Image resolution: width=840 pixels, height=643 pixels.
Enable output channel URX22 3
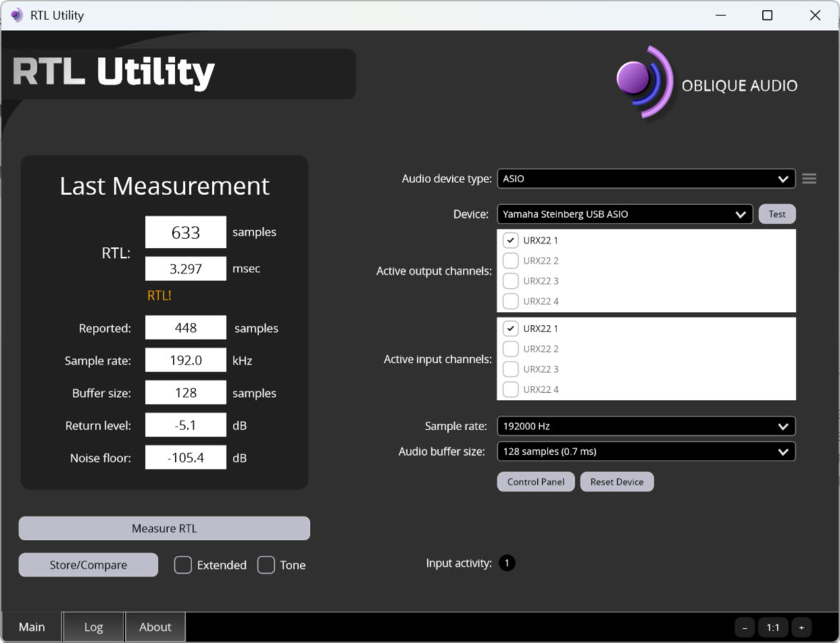coord(511,281)
